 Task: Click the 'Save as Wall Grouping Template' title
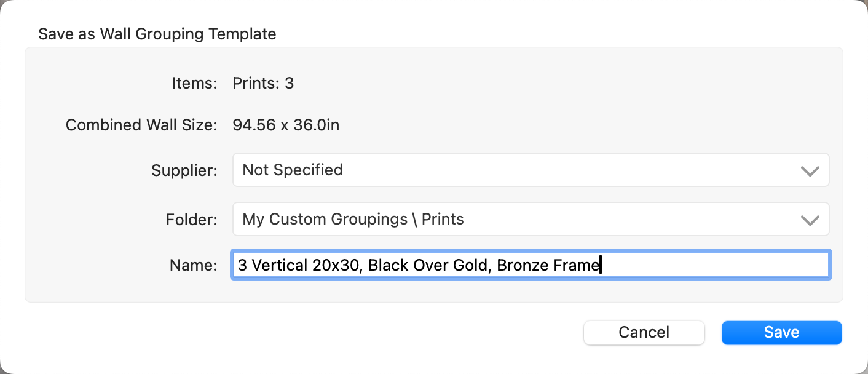[157, 34]
